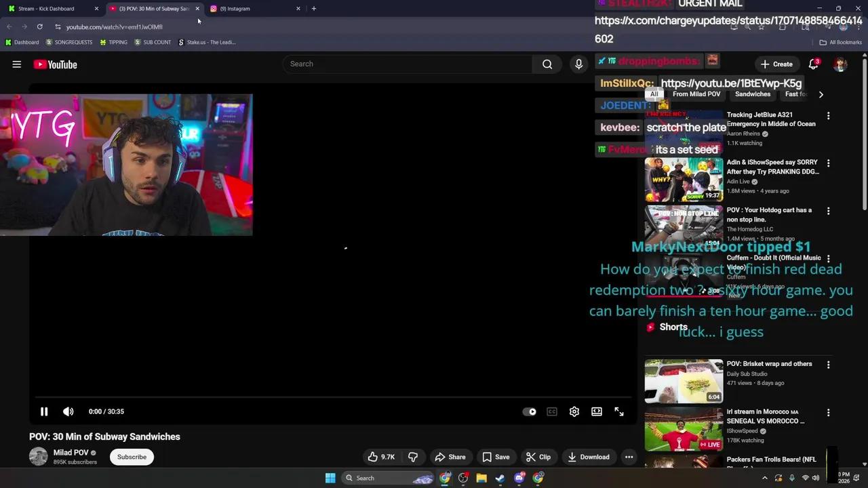Open the YouTube hamburger guide menu
This screenshot has height=488, width=868.
[17, 64]
